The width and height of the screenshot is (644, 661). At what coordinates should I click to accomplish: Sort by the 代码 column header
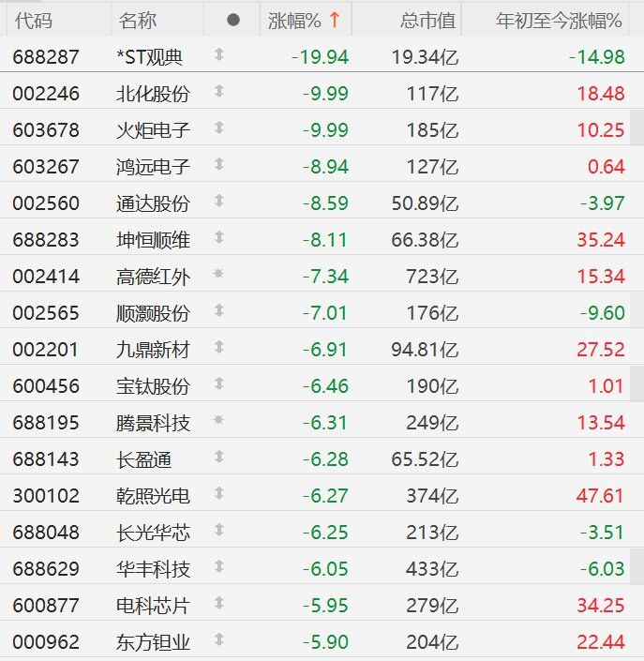(34, 21)
